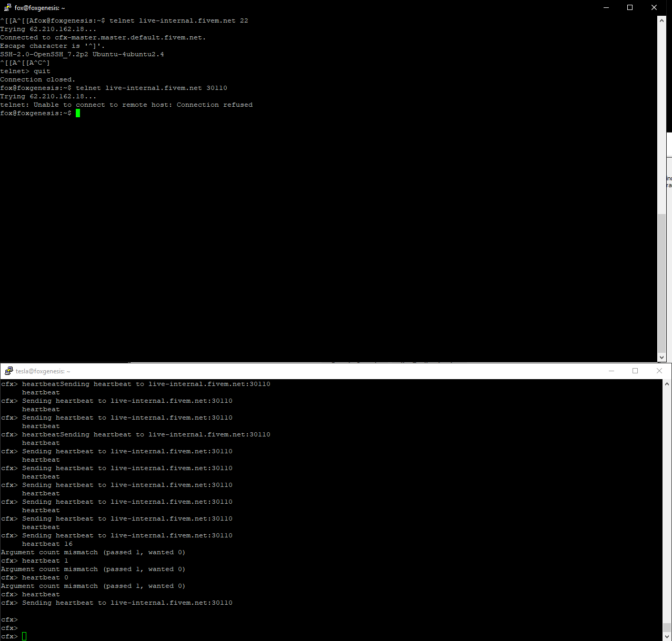The image size is (672, 641).
Task: Close the fox@foxgenesis terminal window
Action: tap(654, 7)
